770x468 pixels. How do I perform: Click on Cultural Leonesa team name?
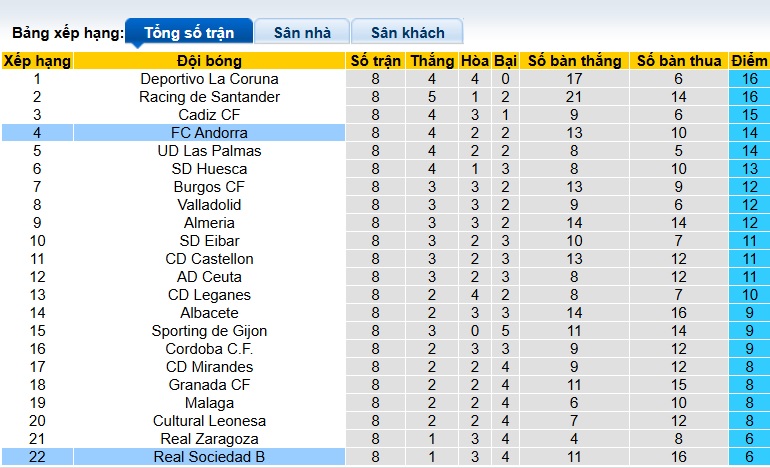(209, 421)
